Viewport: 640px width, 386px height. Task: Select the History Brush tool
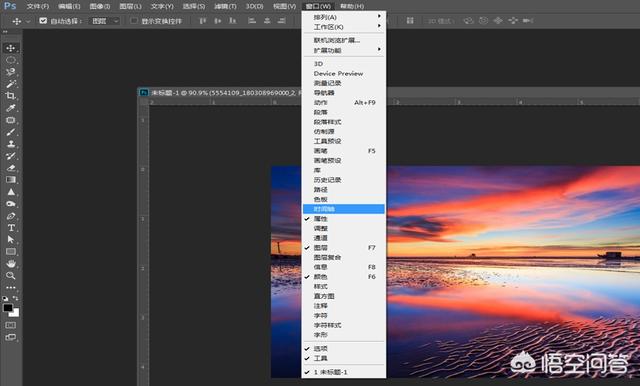[11, 156]
